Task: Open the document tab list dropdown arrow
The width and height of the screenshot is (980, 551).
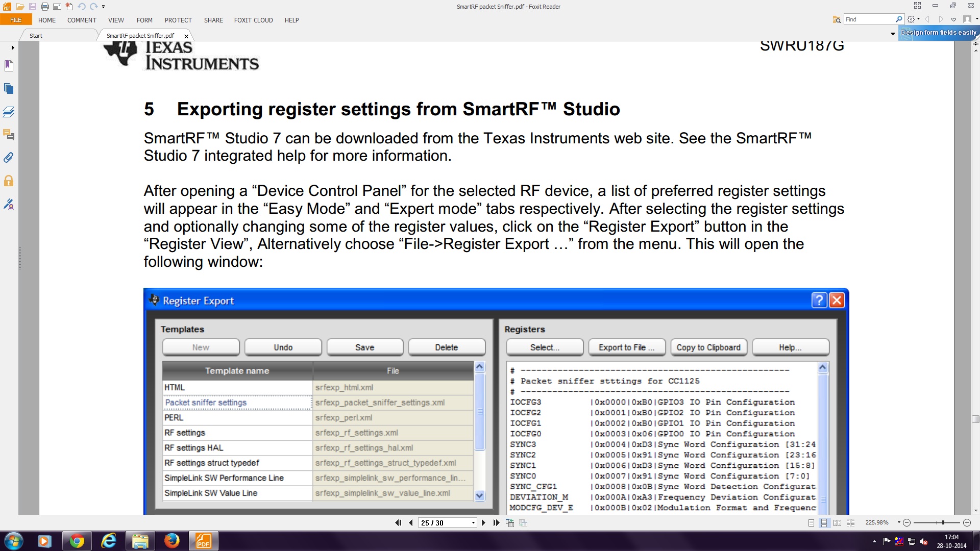Action: point(893,34)
